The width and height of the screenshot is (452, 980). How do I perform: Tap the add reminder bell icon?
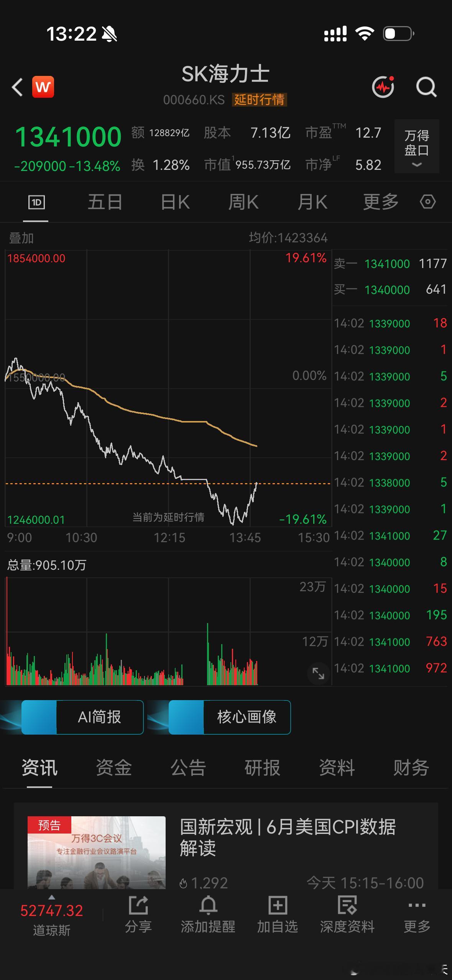coord(208,905)
